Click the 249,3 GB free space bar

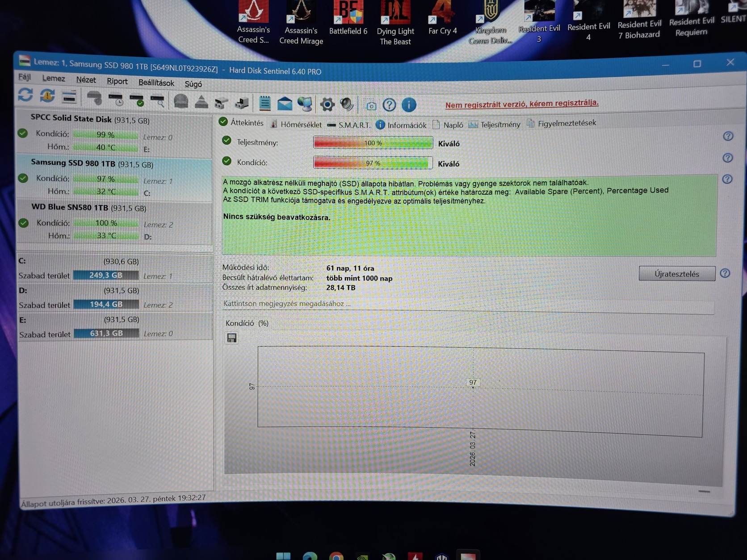click(106, 275)
